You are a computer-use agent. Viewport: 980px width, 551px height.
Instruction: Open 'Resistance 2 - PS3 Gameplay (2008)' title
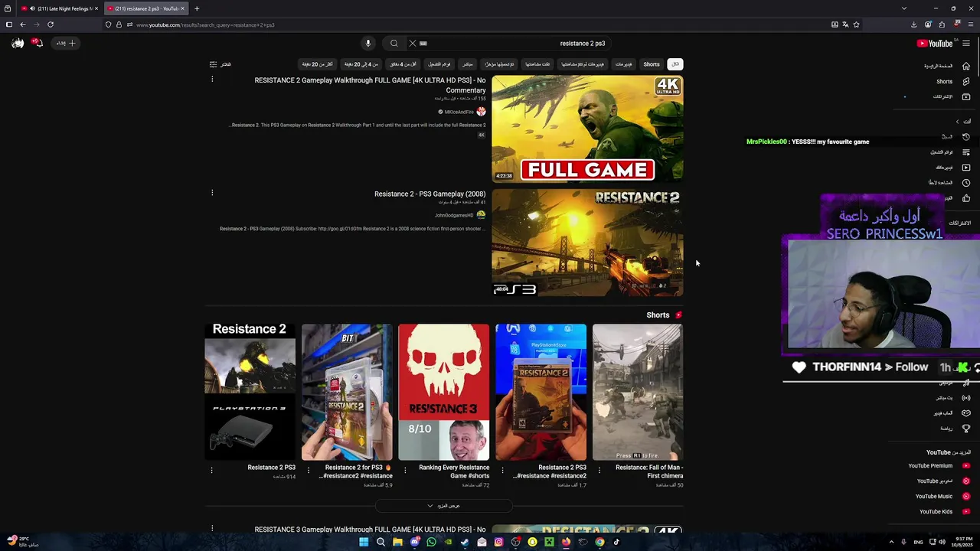(x=430, y=194)
